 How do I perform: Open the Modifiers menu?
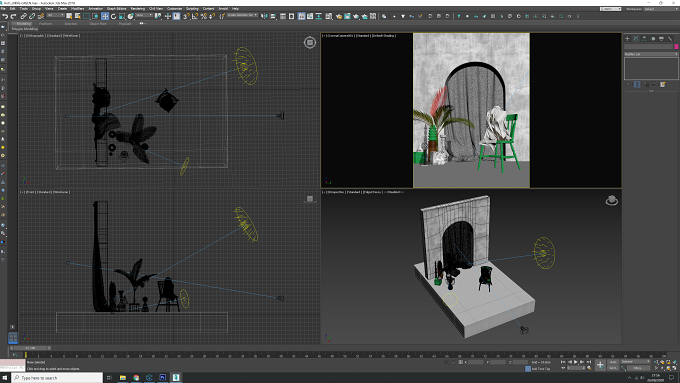(78, 9)
